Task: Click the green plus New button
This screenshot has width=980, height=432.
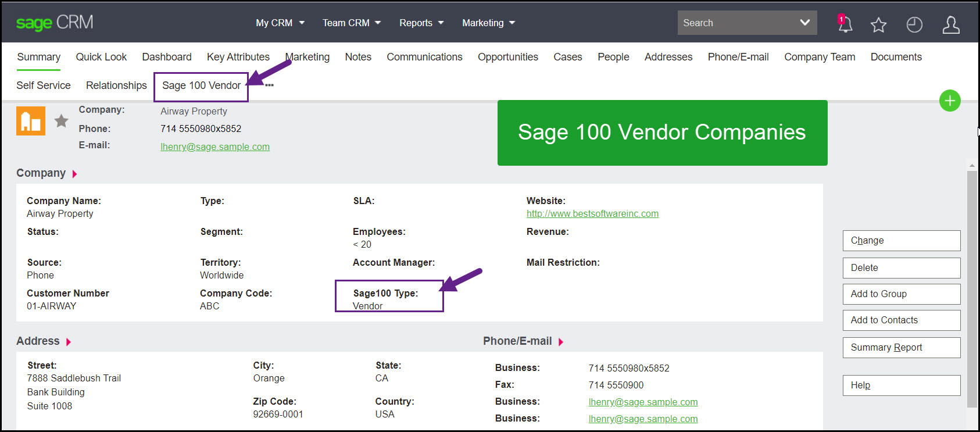Action: pos(950,101)
